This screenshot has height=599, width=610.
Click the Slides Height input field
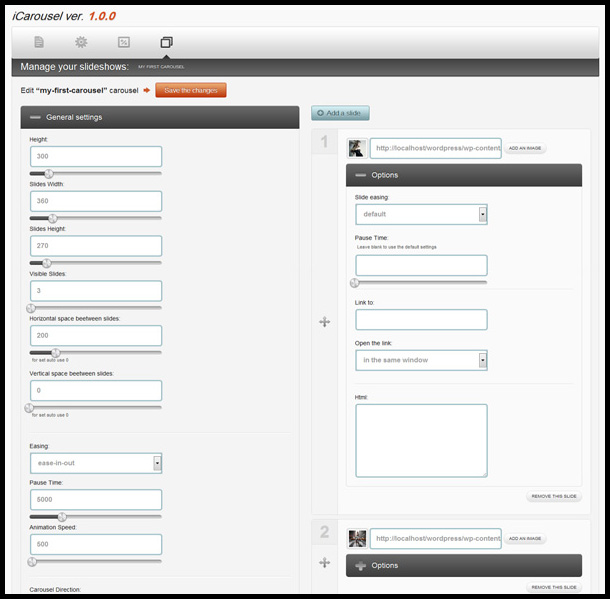click(x=96, y=246)
